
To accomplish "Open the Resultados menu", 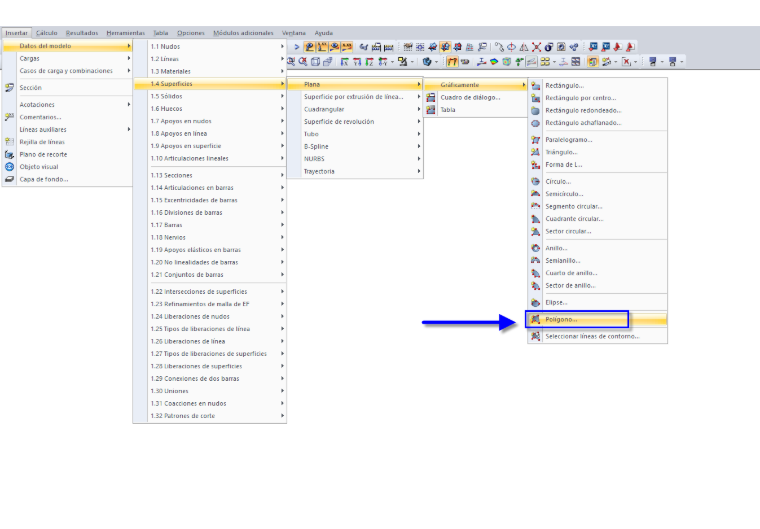I will (82, 33).
